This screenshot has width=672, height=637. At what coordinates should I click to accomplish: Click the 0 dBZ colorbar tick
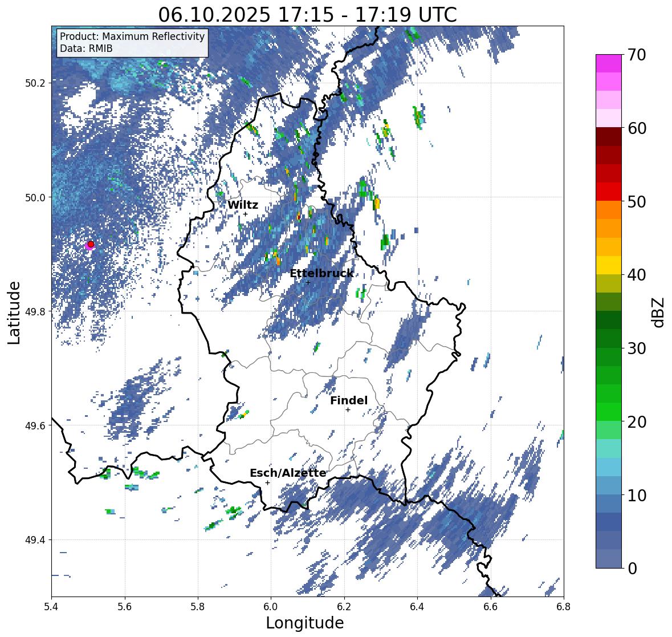pos(632,569)
